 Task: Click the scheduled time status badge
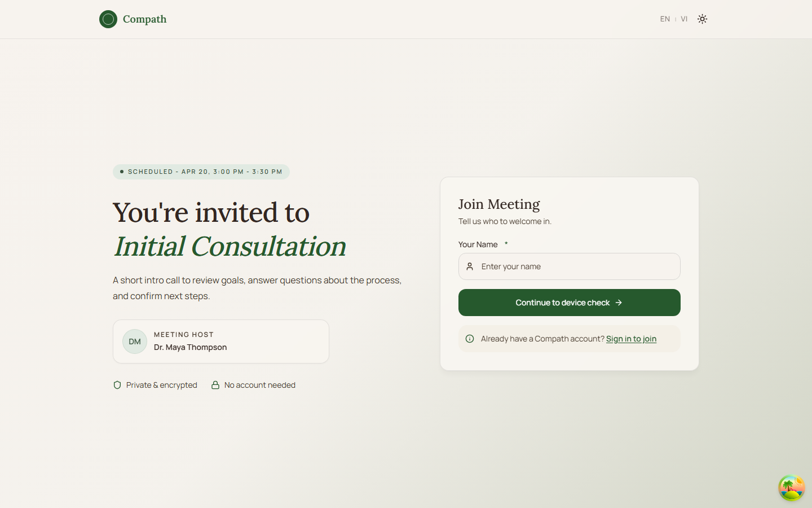(201, 172)
